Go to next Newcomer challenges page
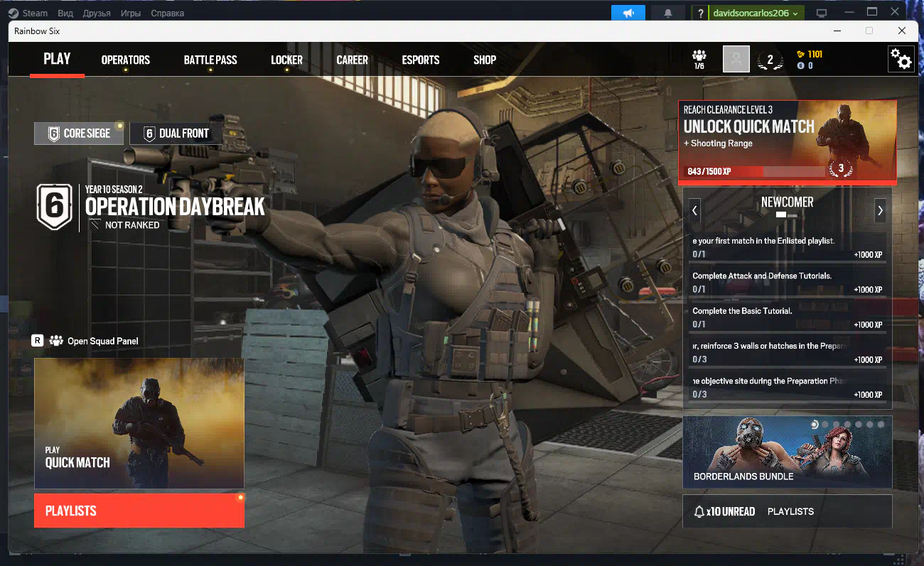924x566 pixels. pyautogui.click(x=880, y=210)
